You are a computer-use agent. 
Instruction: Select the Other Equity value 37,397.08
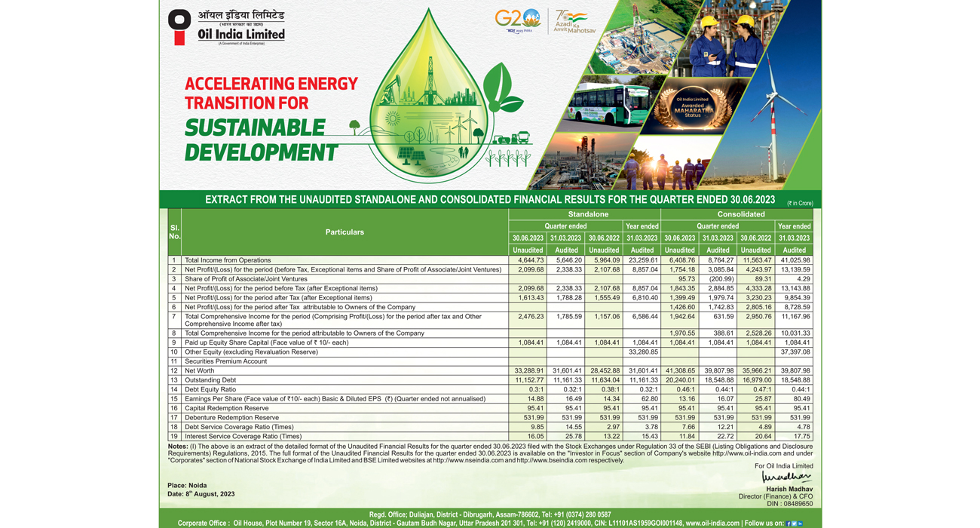[x=795, y=352]
